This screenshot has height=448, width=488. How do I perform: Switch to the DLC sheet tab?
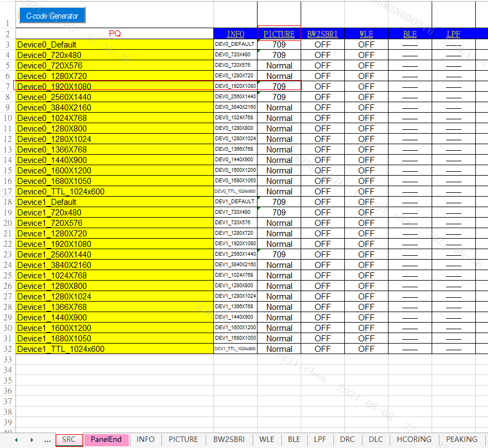pos(376,439)
